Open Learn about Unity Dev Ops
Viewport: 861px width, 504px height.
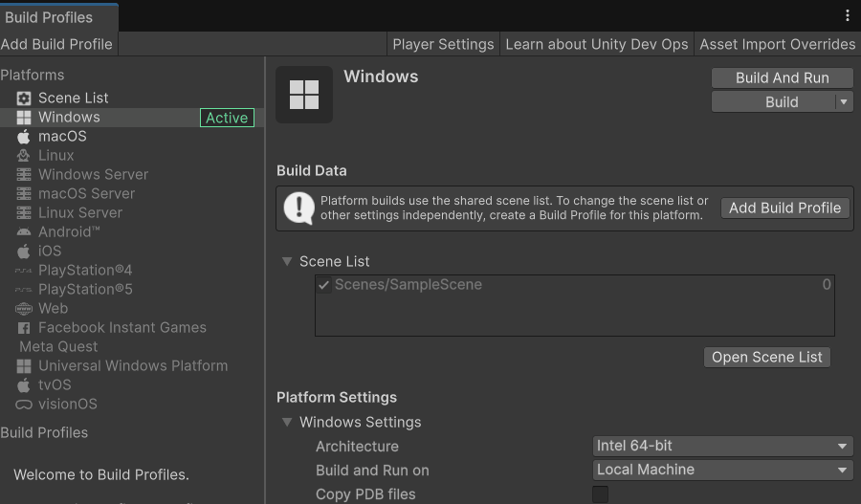(x=596, y=44)
